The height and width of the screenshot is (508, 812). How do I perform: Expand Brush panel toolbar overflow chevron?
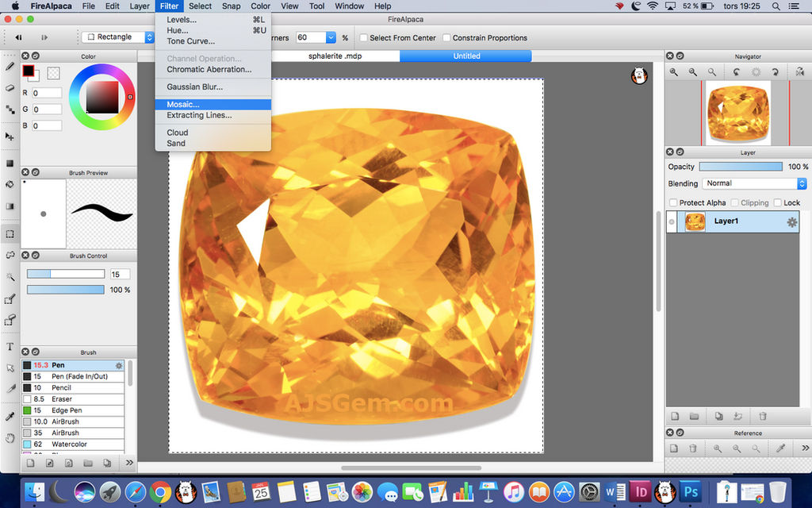tap(129, 463)
